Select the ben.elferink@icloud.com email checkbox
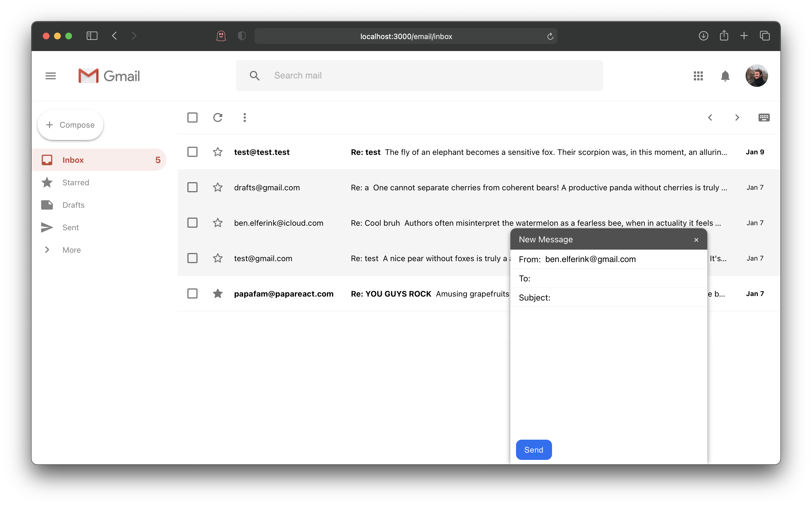The image size is (812, 506). pyautogui.click(x=192, y=223)
